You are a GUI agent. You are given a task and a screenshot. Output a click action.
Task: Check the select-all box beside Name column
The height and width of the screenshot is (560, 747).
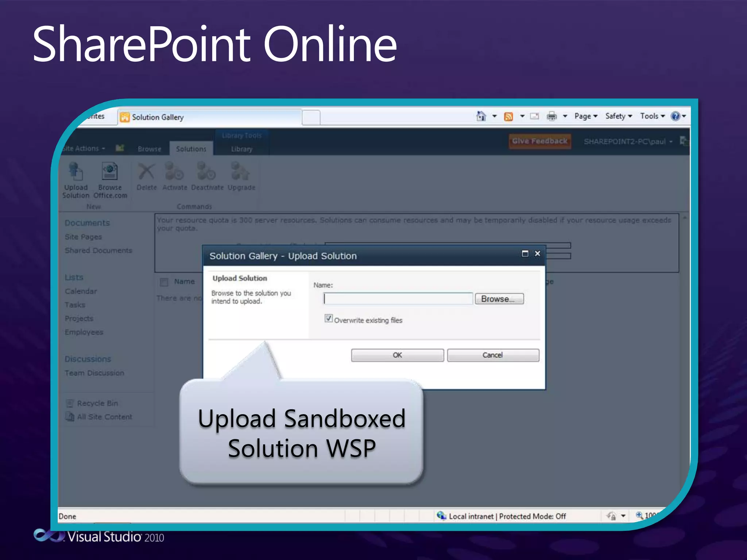click(164, 282)
